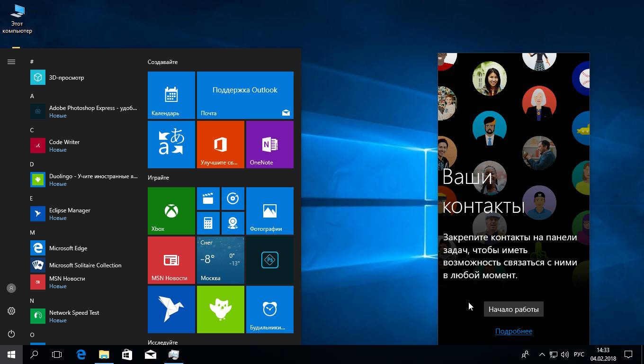
Task: Launch Microsoft Solitaire Collection from the list
Action: (x=84, y=265)
